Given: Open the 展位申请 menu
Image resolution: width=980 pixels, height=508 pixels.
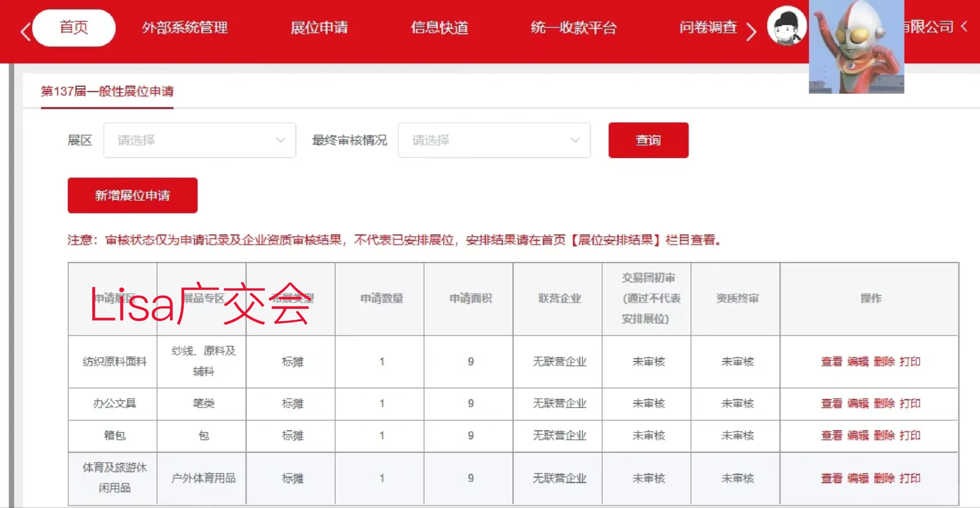Looking at the screenshot, I should tap(320, 28).
